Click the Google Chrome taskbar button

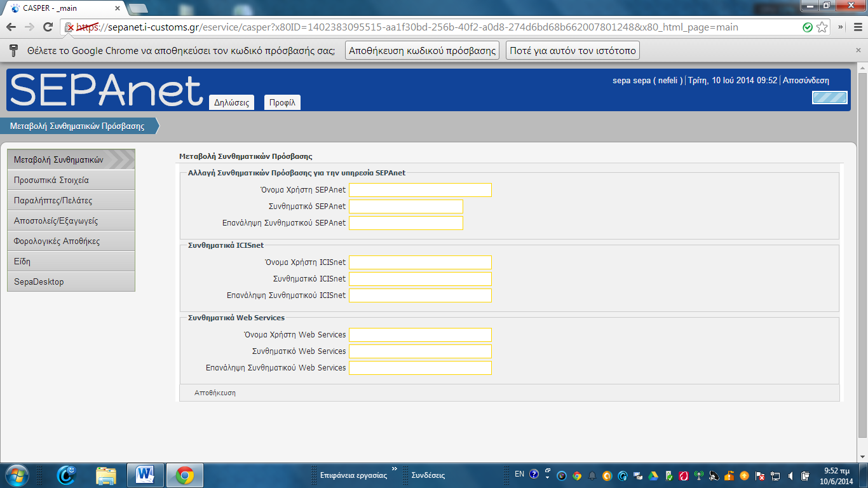pyautogui.click(x=185, y=475)
